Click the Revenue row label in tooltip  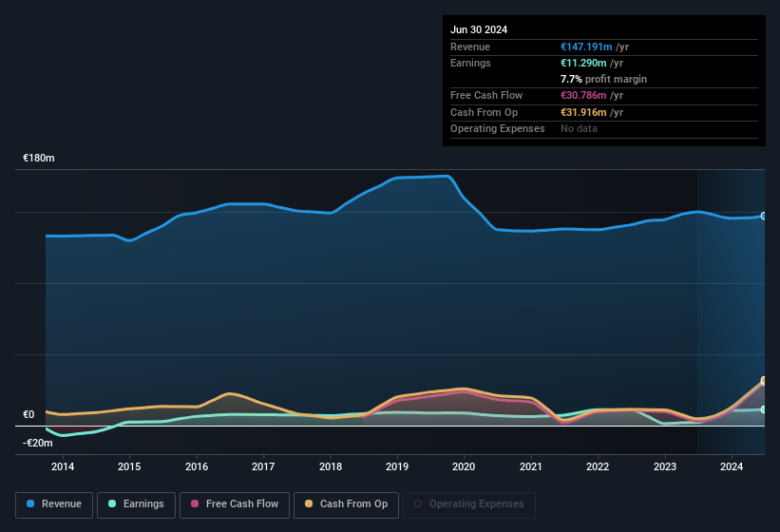[x=470, y=47]
